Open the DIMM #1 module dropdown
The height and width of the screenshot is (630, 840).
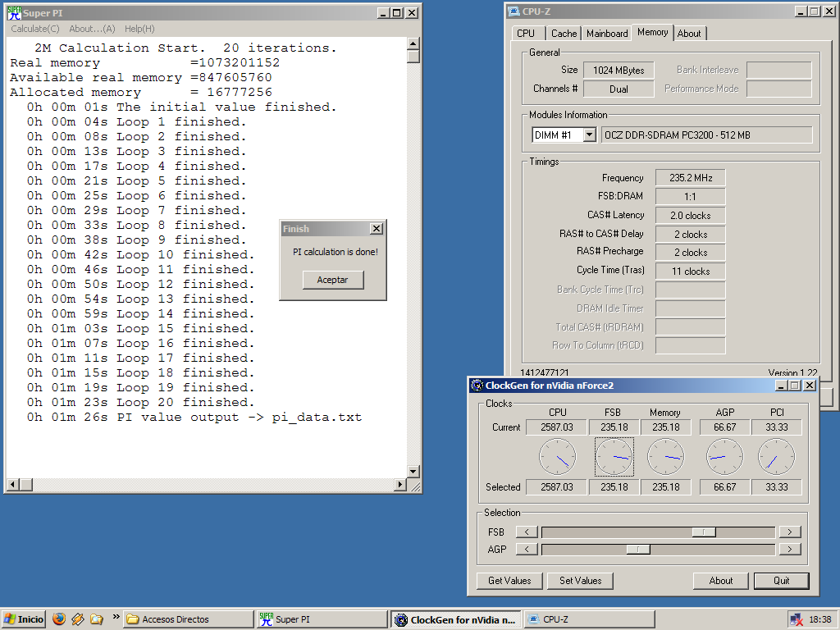[589, 135]
